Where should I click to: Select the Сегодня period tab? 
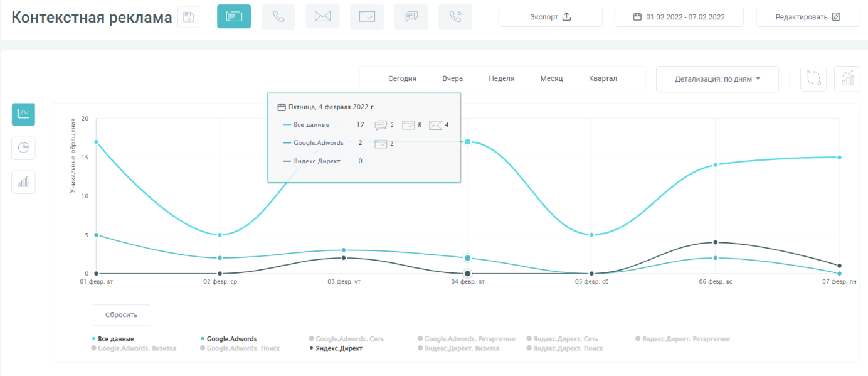pos(402,78)
